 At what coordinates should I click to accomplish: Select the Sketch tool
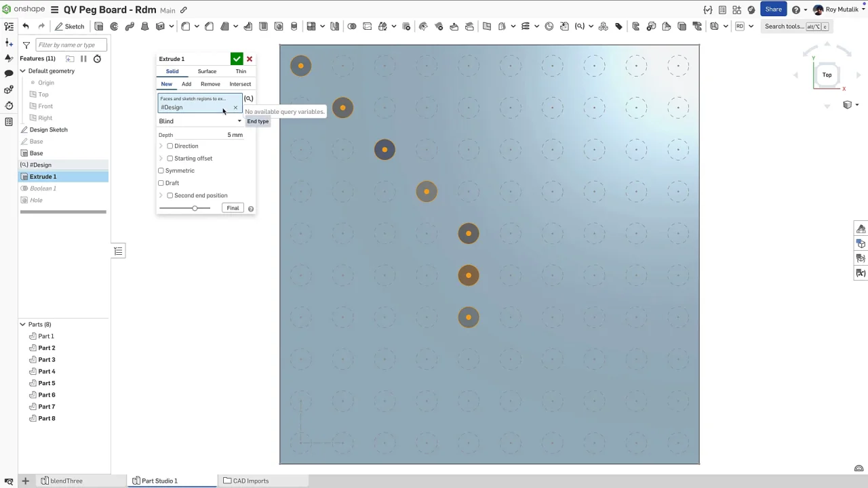pos(70,26)
